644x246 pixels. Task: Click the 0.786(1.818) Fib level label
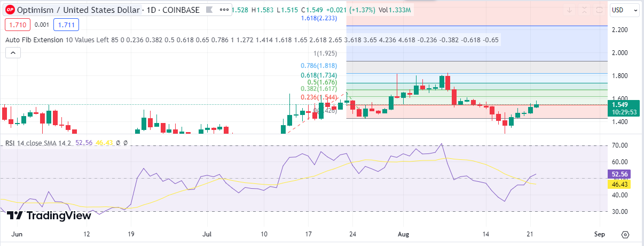pos(320,66)
